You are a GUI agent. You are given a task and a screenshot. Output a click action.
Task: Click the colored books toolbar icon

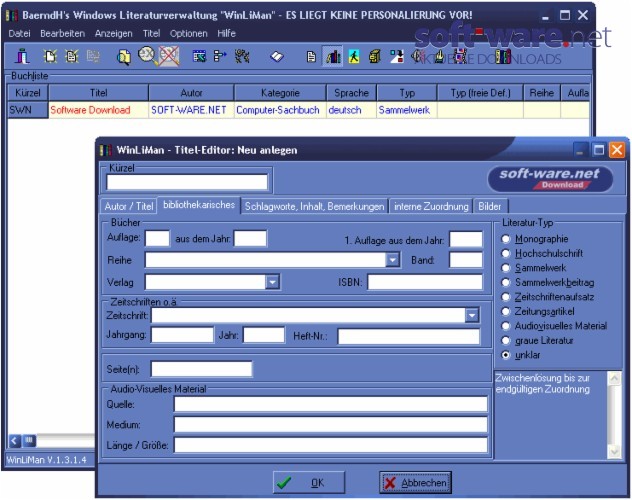point(503,56)
